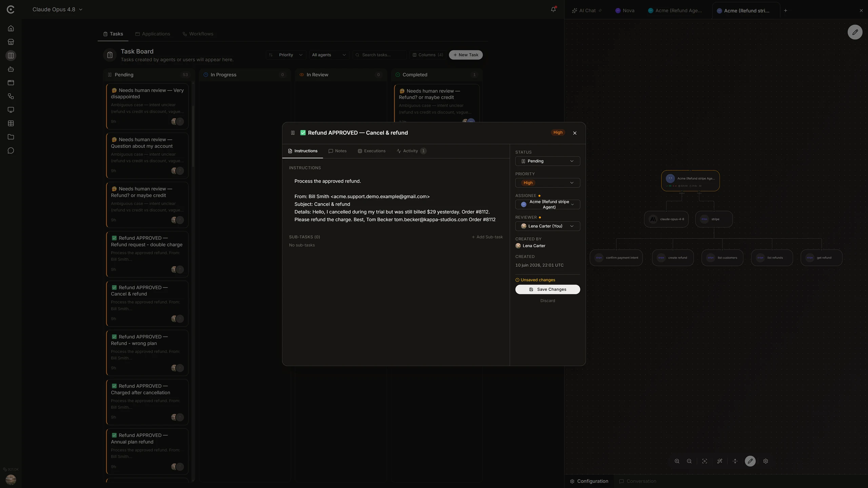Select the list customers node on canvas

click(722, 258)
